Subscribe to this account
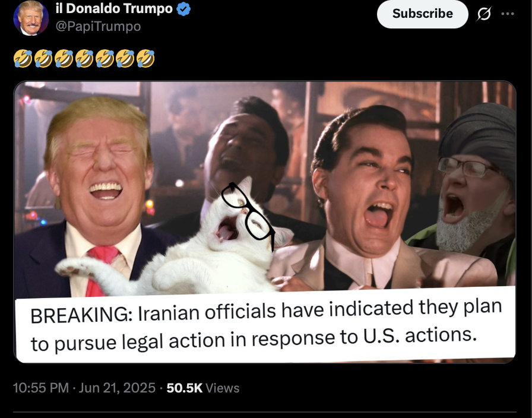Viewport: 532px width, 418px height. [422, 14]
